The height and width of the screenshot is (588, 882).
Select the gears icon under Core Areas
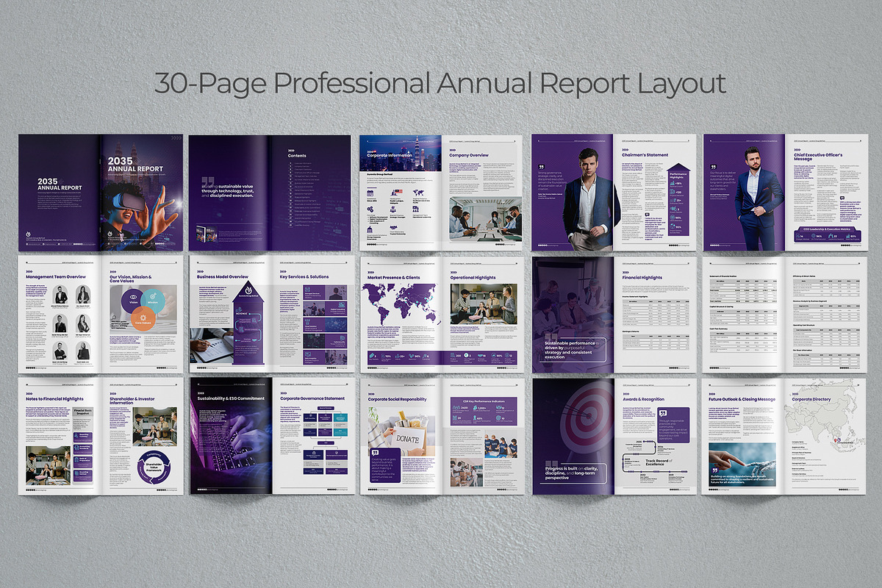pyautogui.click(x=370, y=209)
